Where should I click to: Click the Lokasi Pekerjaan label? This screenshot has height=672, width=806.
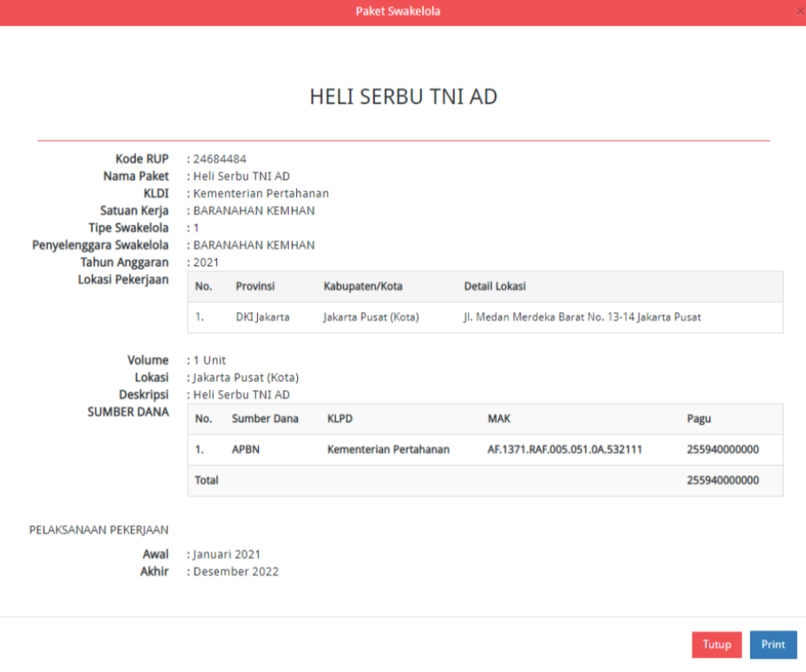(x=123, y=280)
